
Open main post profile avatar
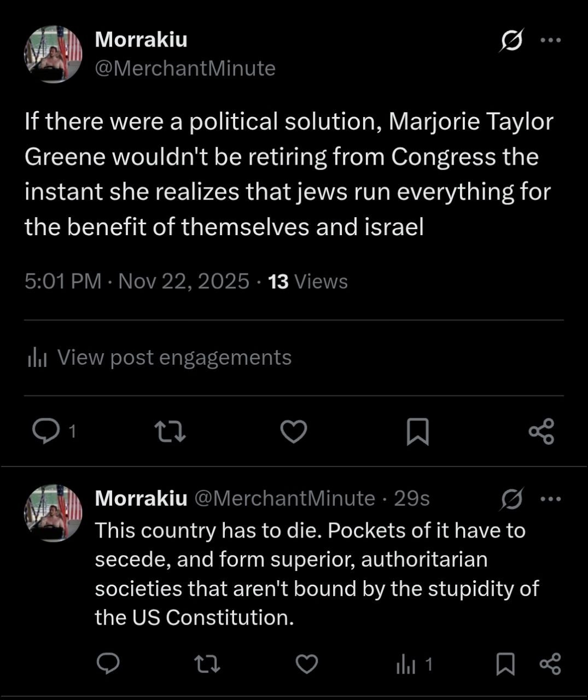point(53,54)
